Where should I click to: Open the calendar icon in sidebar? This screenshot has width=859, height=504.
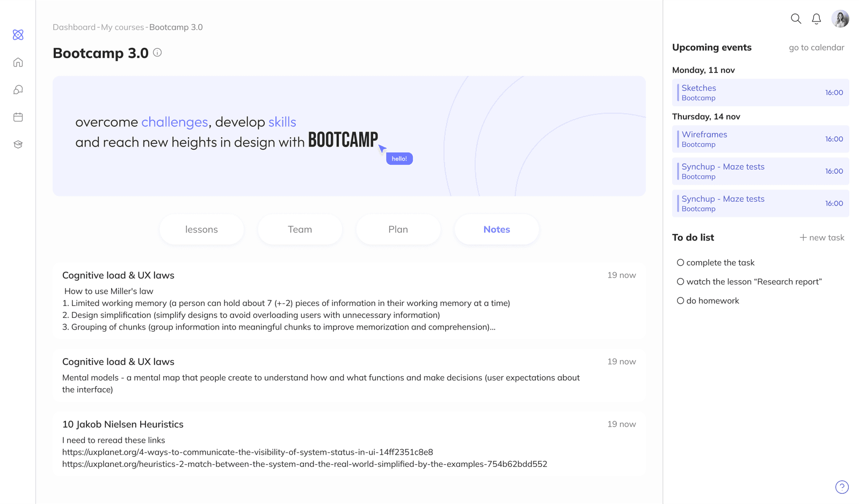(x=18, y=117)
